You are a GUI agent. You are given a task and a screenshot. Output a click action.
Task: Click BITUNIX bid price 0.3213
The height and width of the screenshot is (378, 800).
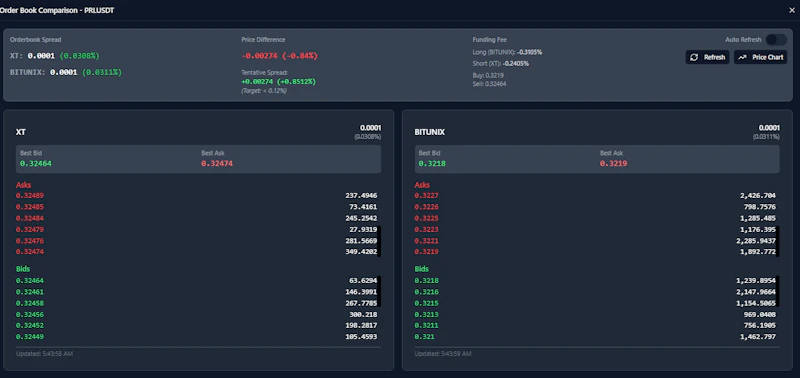(427, 314)
